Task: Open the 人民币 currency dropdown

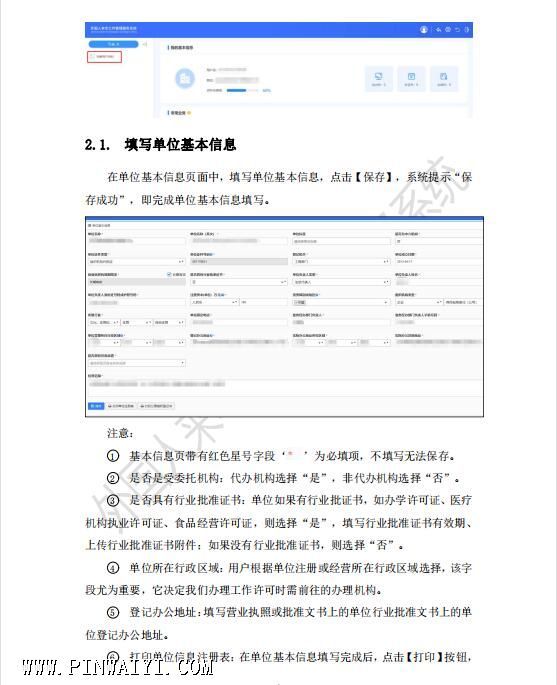Action: [214, 302]
